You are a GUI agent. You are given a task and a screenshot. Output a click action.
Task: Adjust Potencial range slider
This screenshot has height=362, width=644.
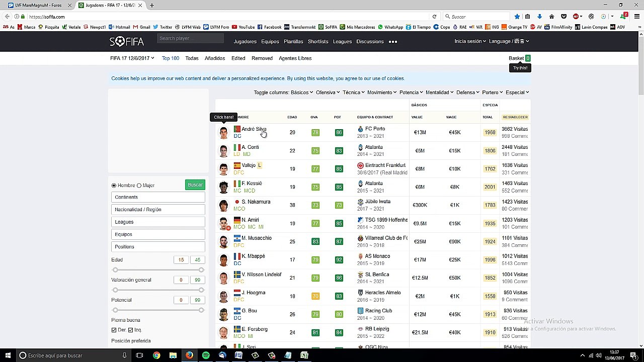[158, 310]
